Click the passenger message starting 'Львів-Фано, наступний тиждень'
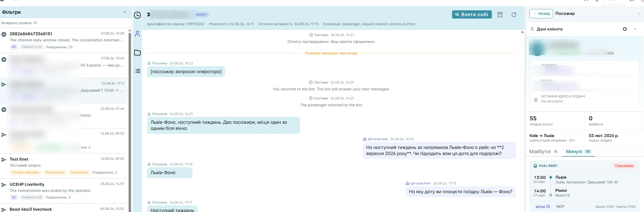This screenshot has width=644, height=212. (x=224, y=125)
